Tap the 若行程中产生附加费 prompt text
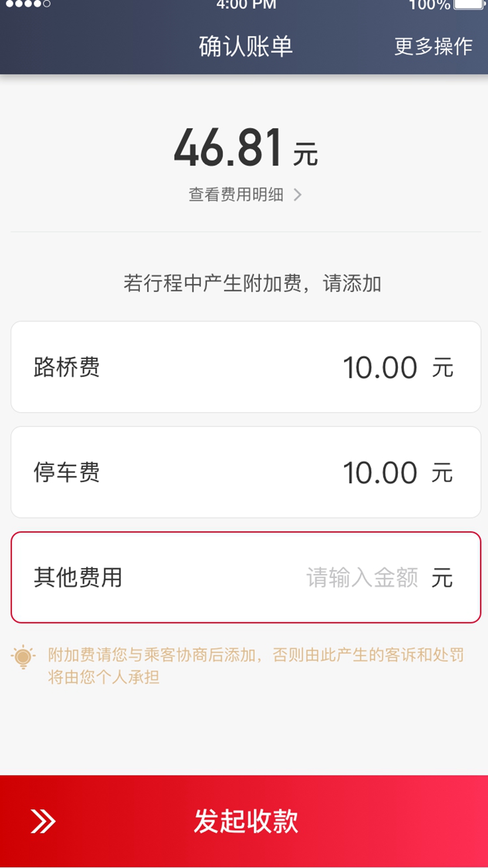The height and width of the screenshot is (868, 488). click(x=252, y=284)
